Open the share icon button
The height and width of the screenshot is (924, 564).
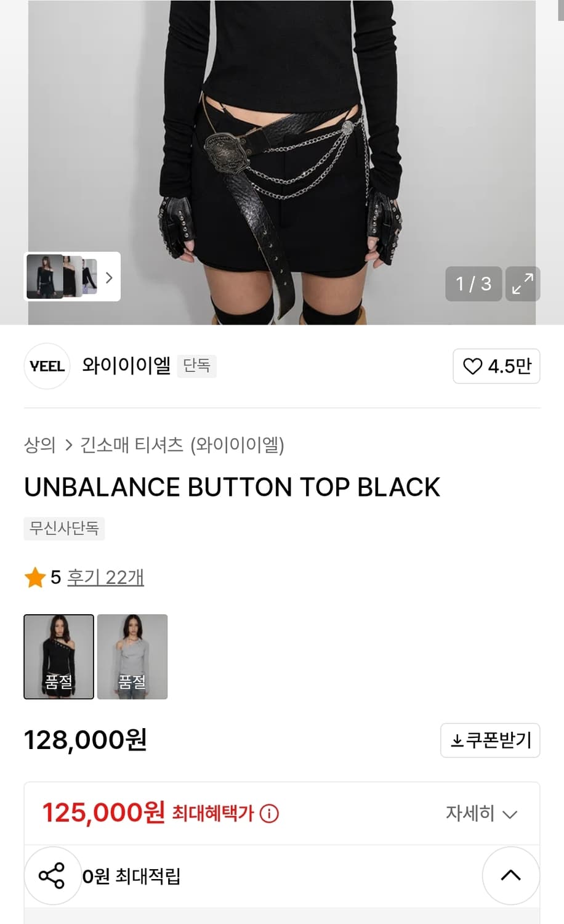pos(52,875)
